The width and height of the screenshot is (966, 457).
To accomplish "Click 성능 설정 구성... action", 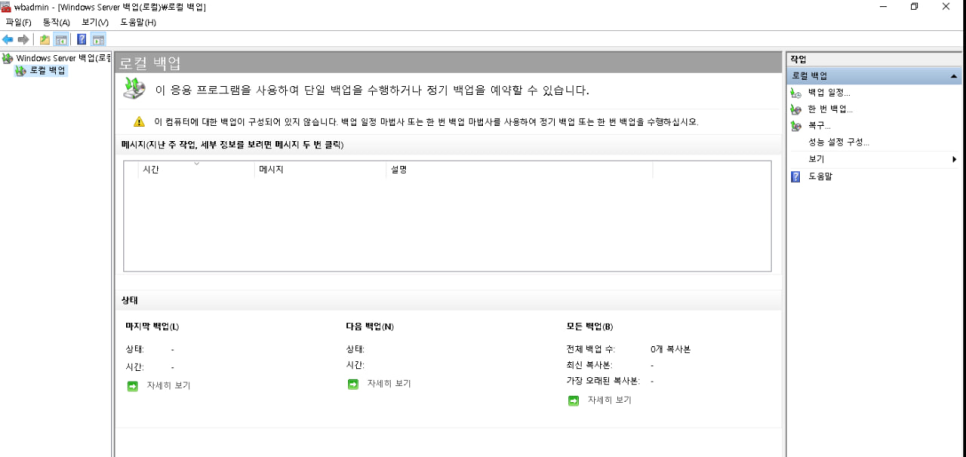I will 839,142.
